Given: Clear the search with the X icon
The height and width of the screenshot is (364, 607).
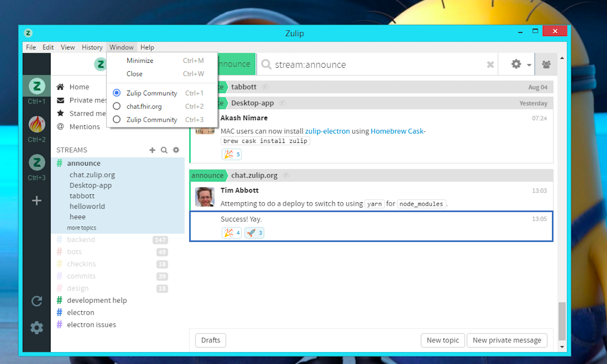Looking at the screenshot, I should pos(490,65).
